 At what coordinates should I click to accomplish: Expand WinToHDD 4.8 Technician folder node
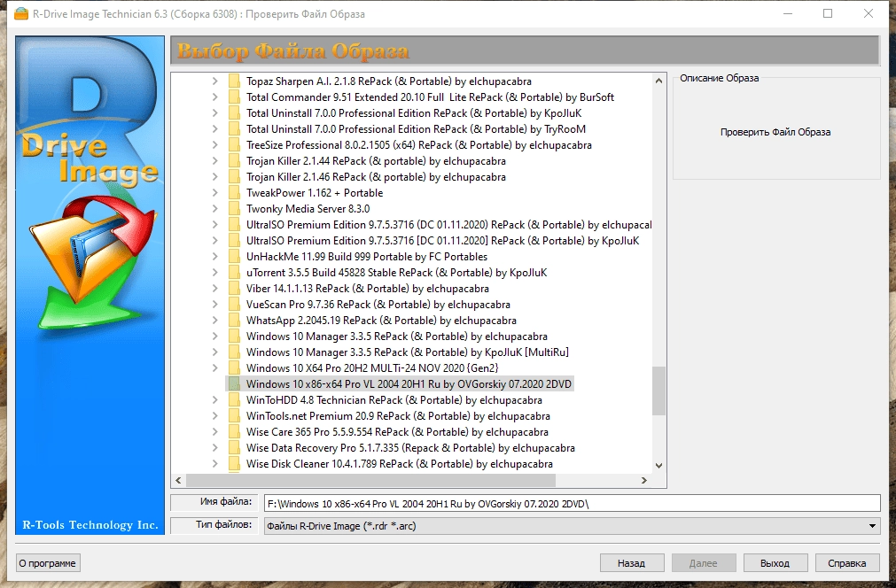tap(214, 400)
